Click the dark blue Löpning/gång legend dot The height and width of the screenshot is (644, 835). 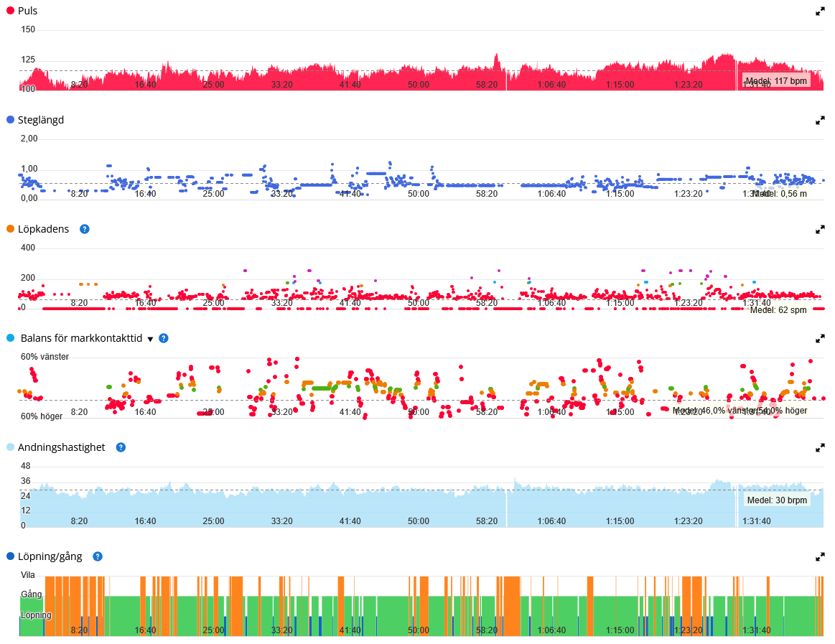[x=10, y=556]
